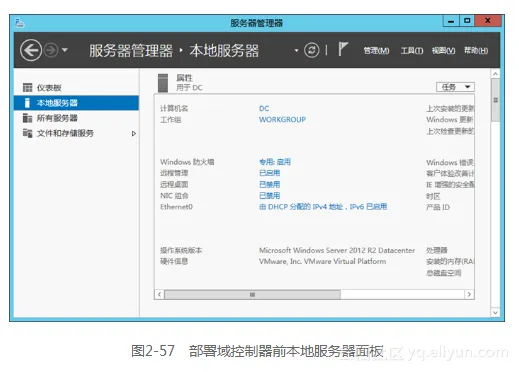
Task: Click VMware Virtual Platform hardware text
Action: pyautogui.click(x=322, y=261)
